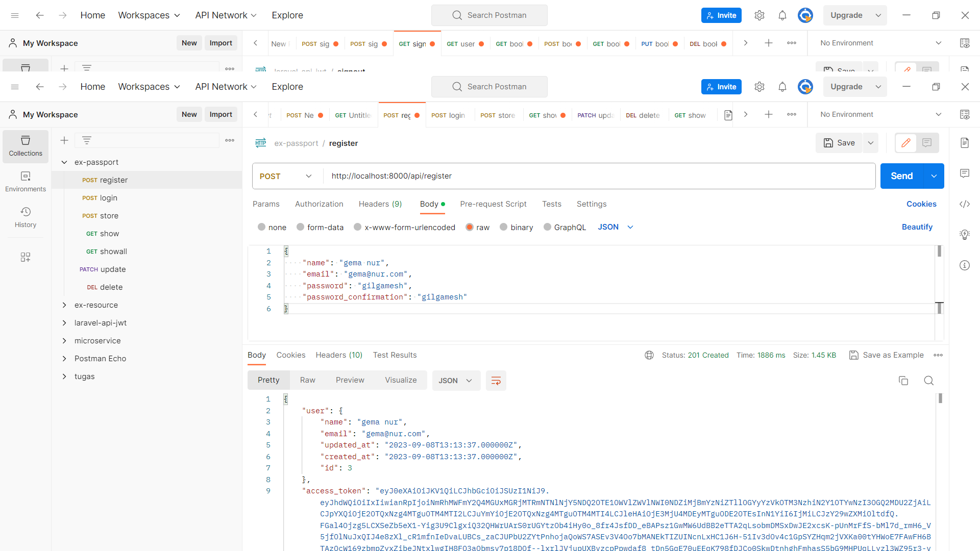Expand the laravel-api-jwt collection

coord(64,323)
